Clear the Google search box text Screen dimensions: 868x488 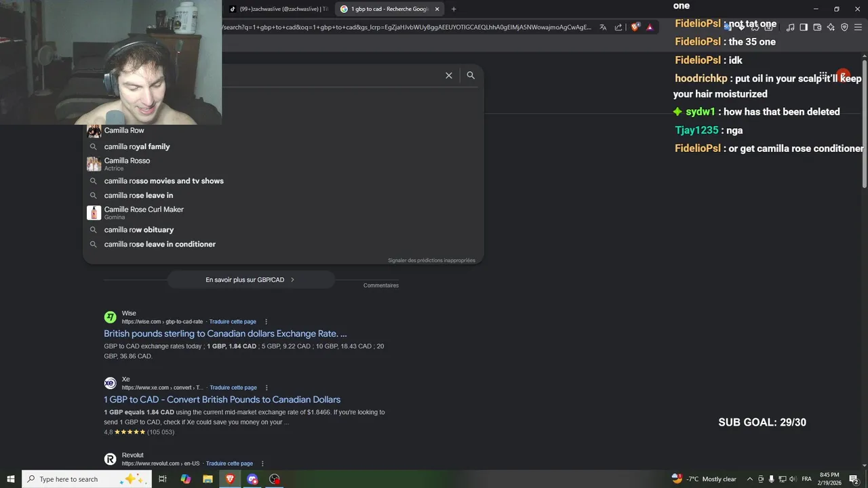(x=448, y=75)
